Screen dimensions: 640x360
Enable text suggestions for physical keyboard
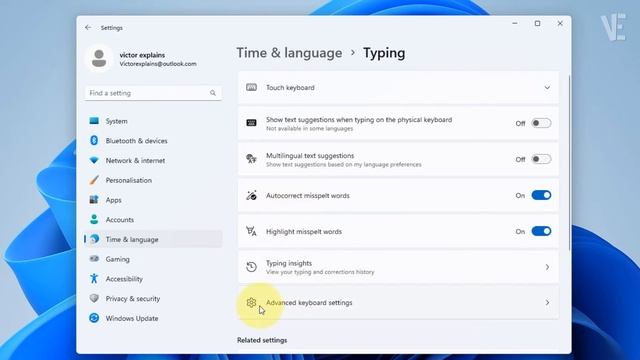point(541,123)
